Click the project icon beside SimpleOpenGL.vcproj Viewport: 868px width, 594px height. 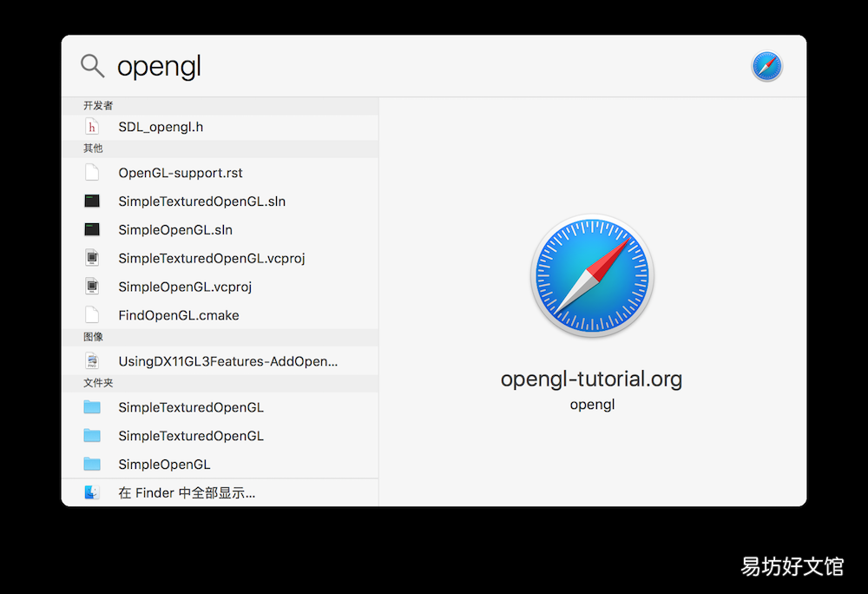[92, 287]
